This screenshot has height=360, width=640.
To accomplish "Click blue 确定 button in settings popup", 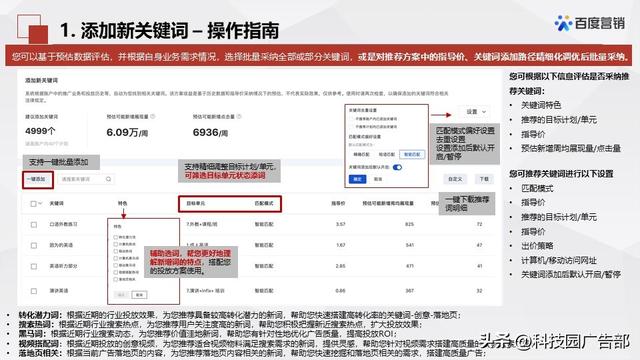I will (358, 179).
